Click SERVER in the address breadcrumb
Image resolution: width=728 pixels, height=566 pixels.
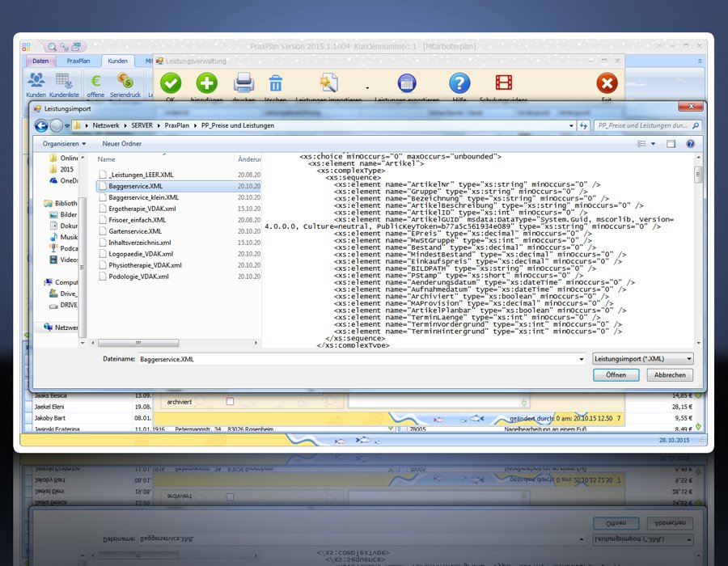[142, 125]
